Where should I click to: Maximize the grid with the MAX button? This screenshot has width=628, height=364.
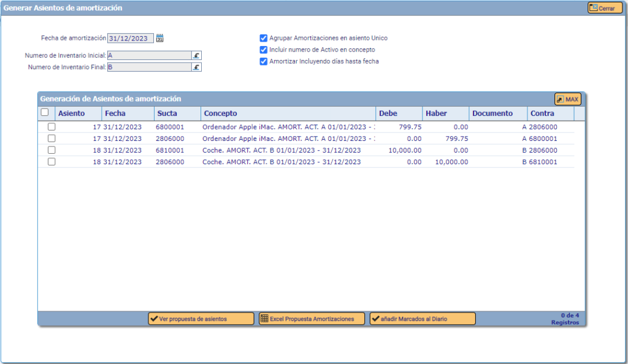pyautogui.click(x=567, y=99)
